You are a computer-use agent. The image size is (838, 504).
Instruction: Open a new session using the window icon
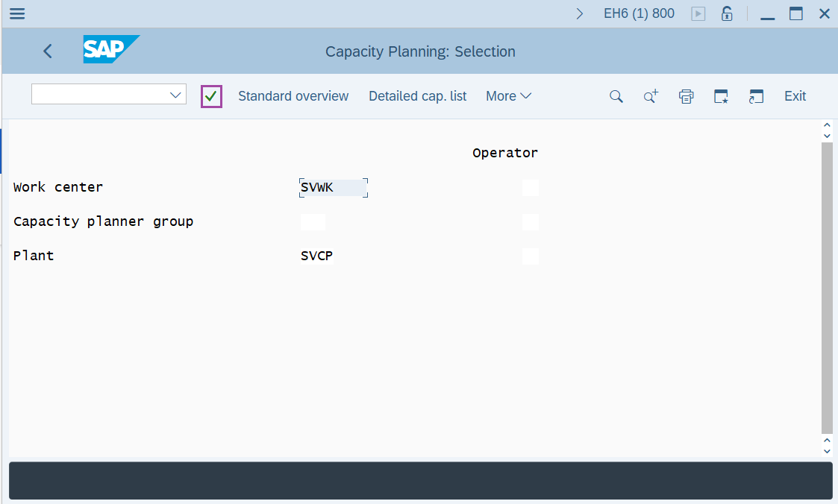click(756, 96)
